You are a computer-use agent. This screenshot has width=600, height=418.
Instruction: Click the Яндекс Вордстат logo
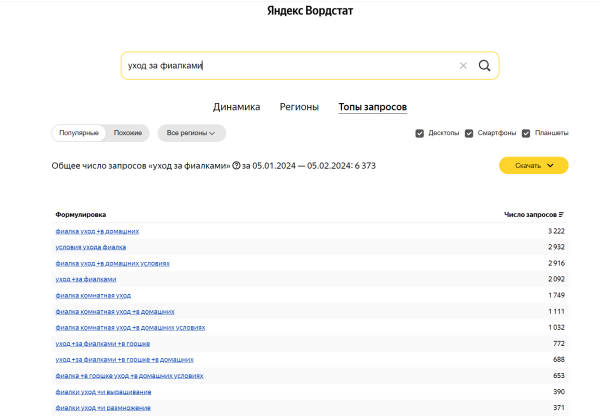pyautogui.click(x=310, y=10)
